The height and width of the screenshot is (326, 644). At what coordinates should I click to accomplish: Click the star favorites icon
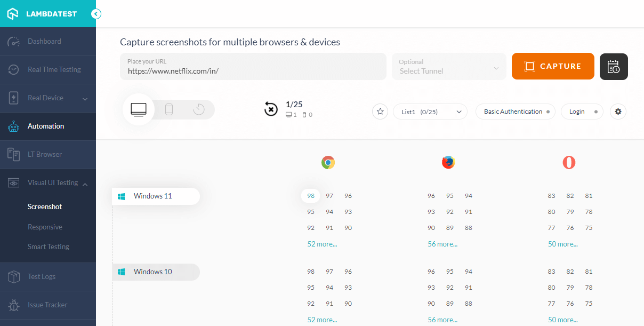[x=380, y=112]
